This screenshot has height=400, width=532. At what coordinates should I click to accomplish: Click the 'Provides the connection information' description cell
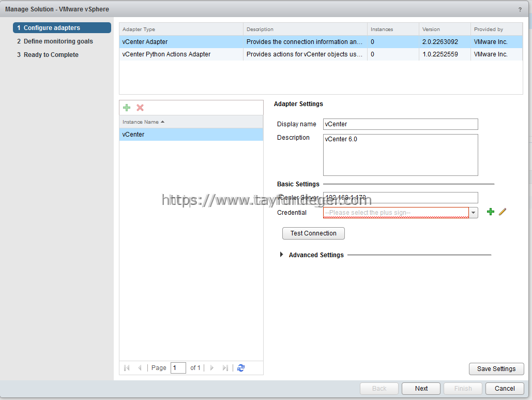[x=305, y=42]
